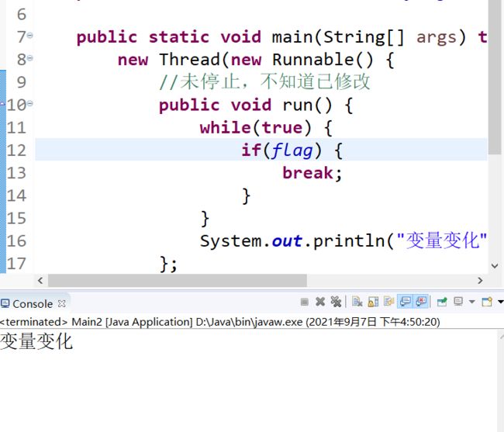Click the Open Console icon
The image size is (504, 432).
click(x=487, y=302)
